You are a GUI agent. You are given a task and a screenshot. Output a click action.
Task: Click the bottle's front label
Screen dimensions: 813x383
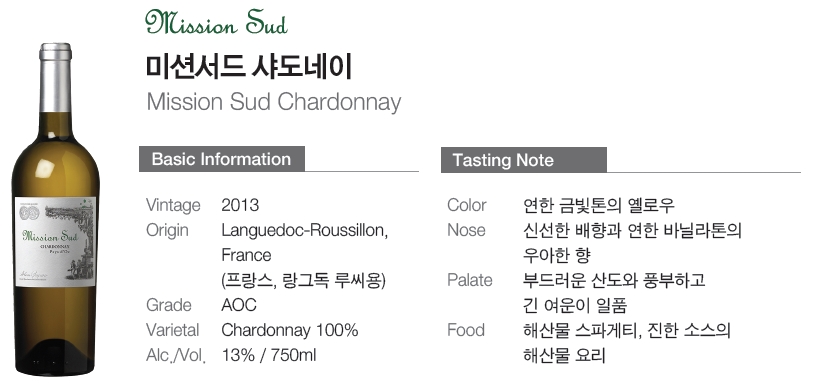point(55,241)
